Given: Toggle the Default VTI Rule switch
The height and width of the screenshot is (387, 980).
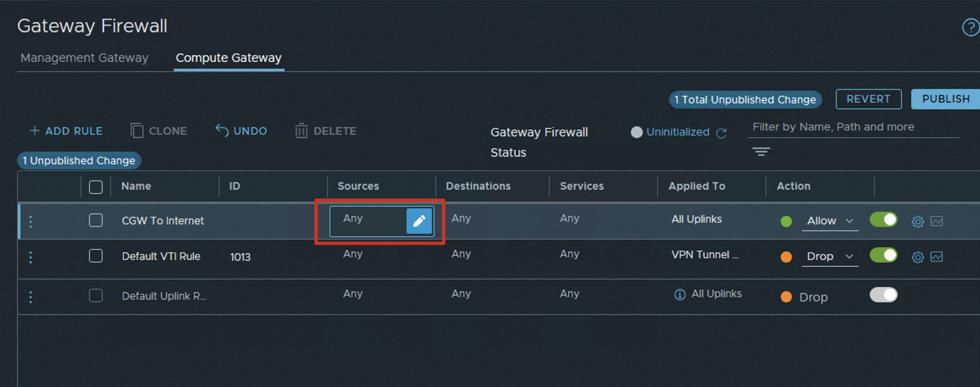Looking at the screenshot, I should (883, 255).
